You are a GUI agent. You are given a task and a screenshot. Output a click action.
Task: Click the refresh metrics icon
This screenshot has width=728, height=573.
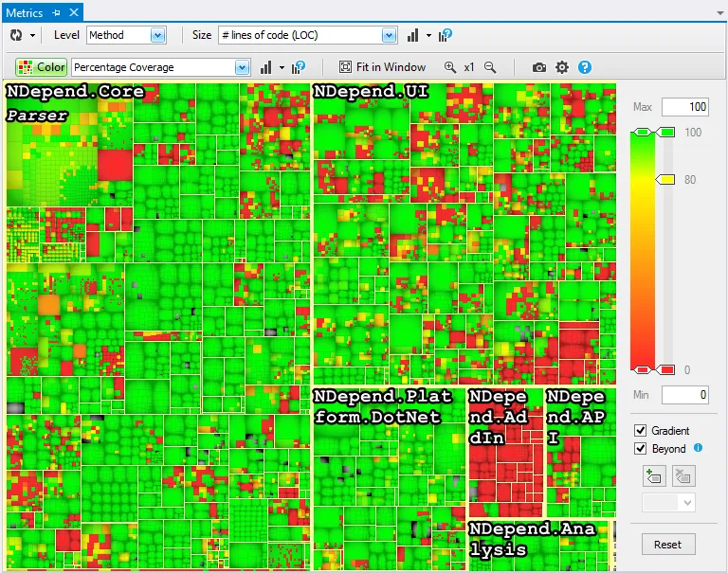[16, 35]
